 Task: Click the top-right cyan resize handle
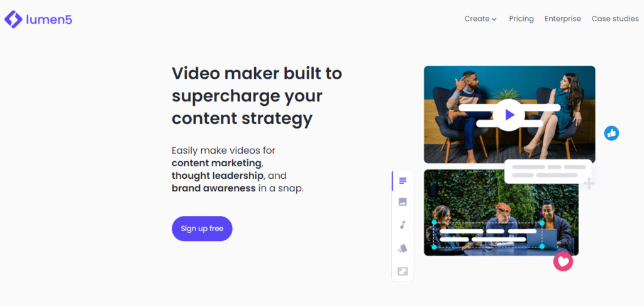pyautogui.click(x=541, y=223)
